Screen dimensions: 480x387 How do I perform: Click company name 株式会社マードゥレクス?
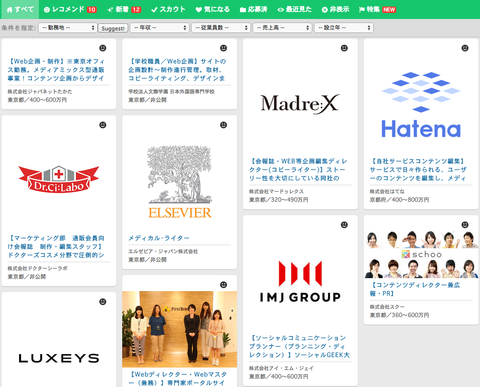[276, 191]
